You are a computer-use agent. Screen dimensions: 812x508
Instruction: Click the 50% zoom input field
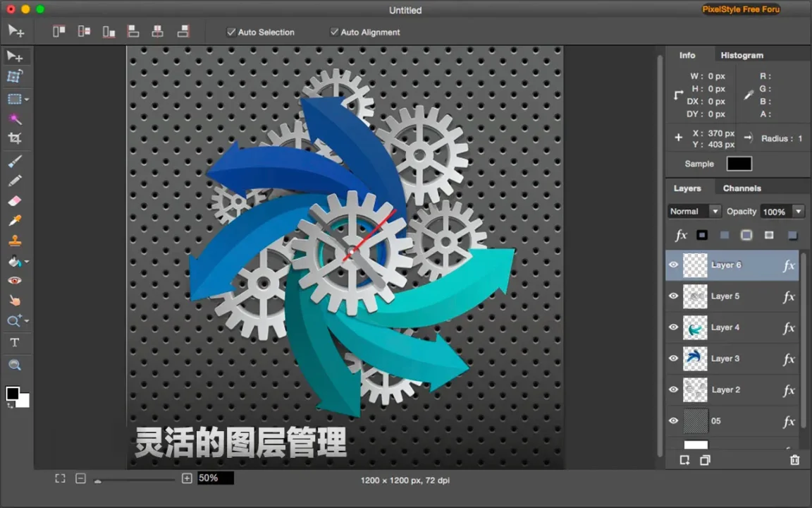[x=216, y=478]
